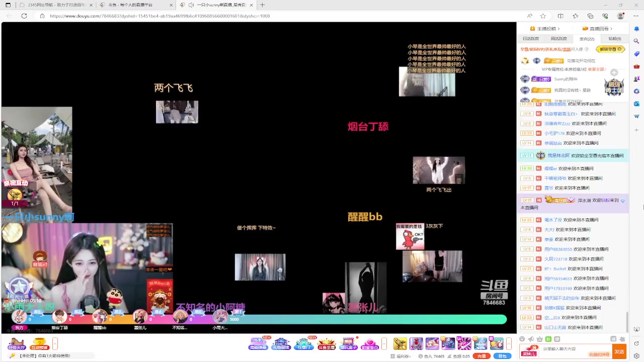This screenshot has width=644, height=362.
Task: Open the 礼物展馆 gift gallery icon
Action: tap(281, 343)
